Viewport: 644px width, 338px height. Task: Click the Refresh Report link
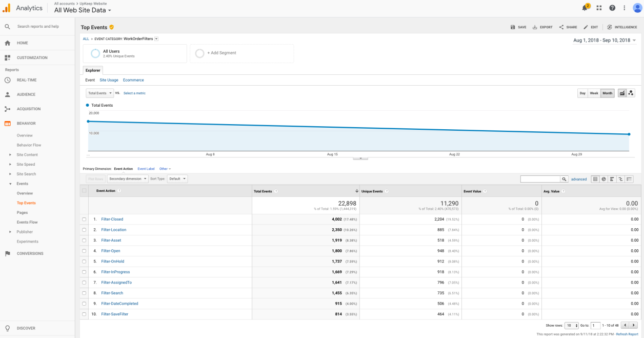[627, 334]
